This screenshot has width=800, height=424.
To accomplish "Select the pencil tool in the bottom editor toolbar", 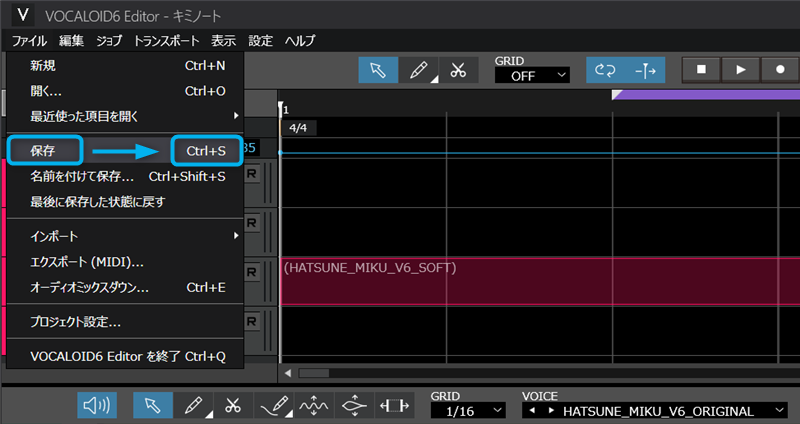I will [x=193, y=406].
